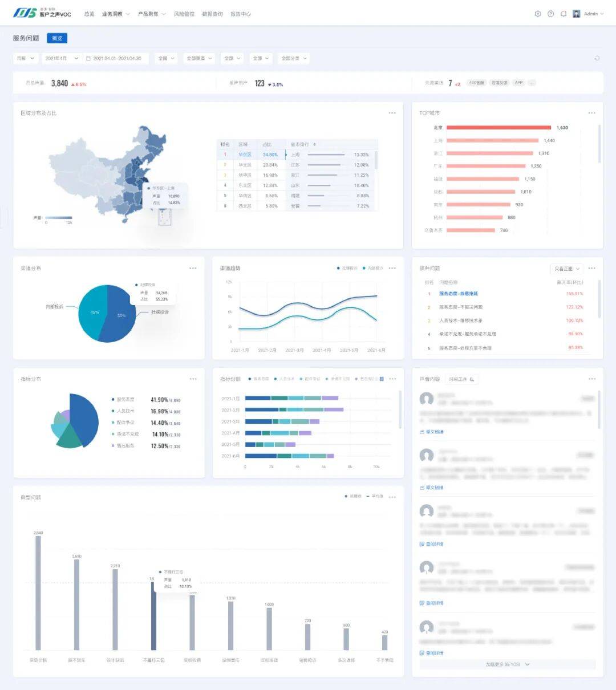Toggle 社媒投诉 legend in 渠道趋势 chart
Screen dimensions: 616x690
tap(347, 268)
